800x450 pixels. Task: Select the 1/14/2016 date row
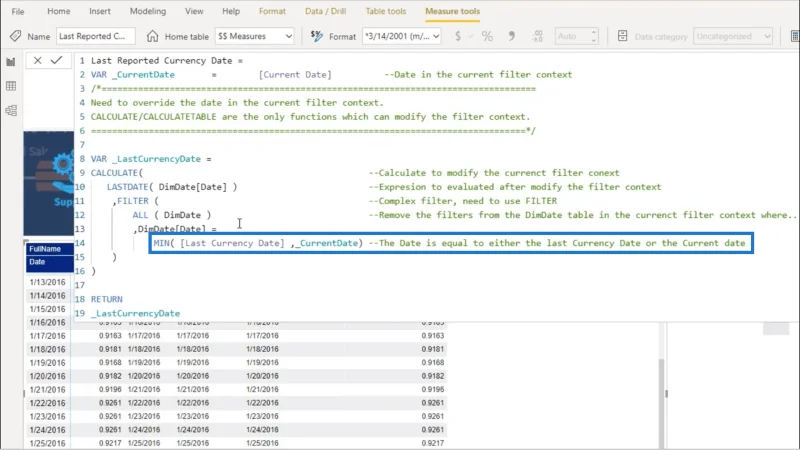click(47, 296)
